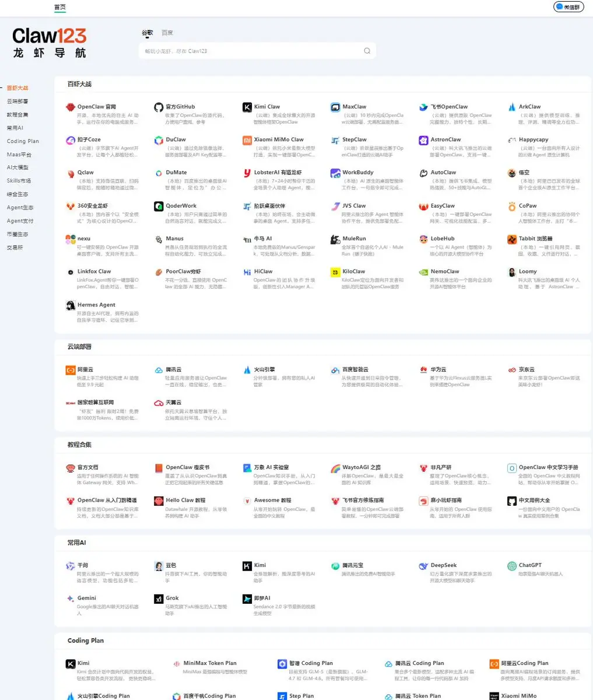The image size is (593, 700).
Task: Open the Linkfox Claw link
Action: 94,271
